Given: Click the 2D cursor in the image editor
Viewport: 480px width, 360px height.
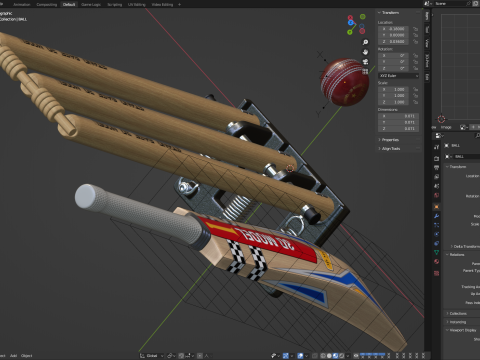Looking at the screenshot, I should pos(441,119).
